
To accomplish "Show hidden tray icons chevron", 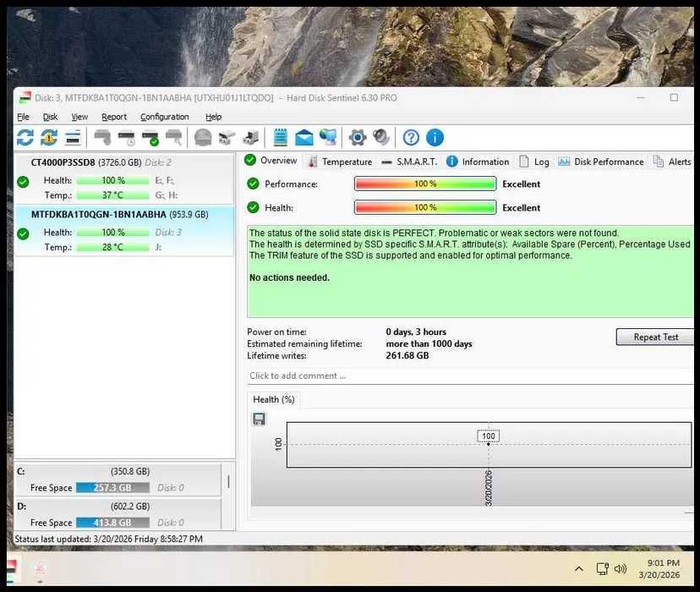I will pyautogui.click(x=579, y=569).
